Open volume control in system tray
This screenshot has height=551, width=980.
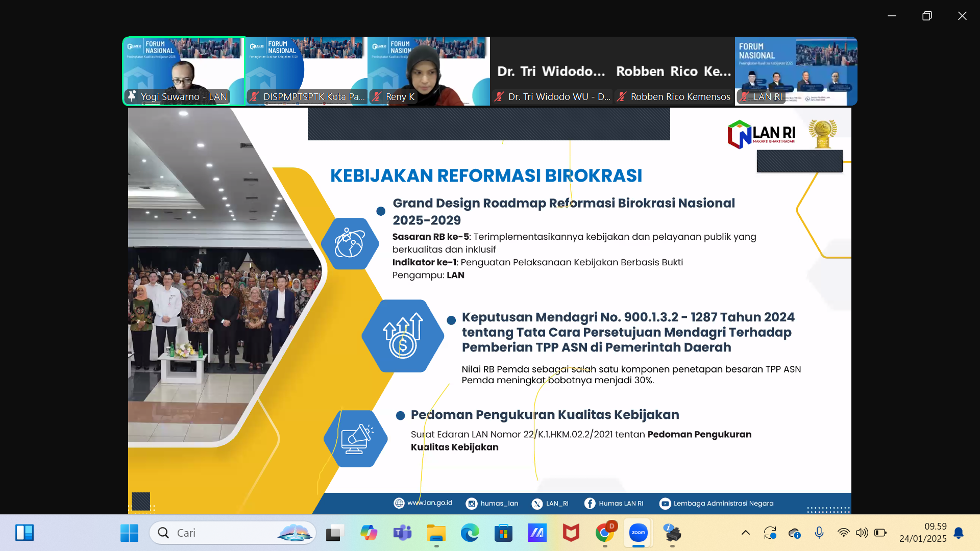click(862, 533)
